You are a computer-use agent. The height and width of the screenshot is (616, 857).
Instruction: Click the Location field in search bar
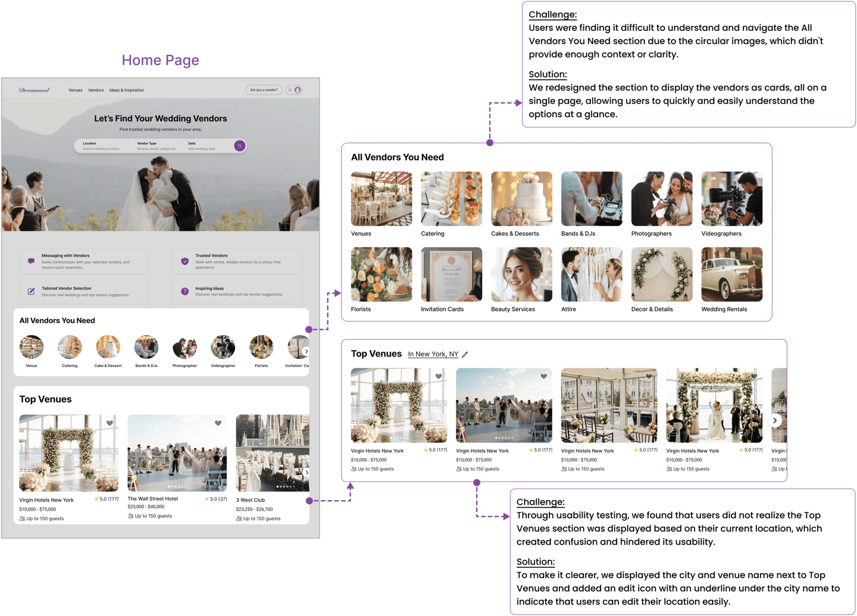click(x=101, y=146)
